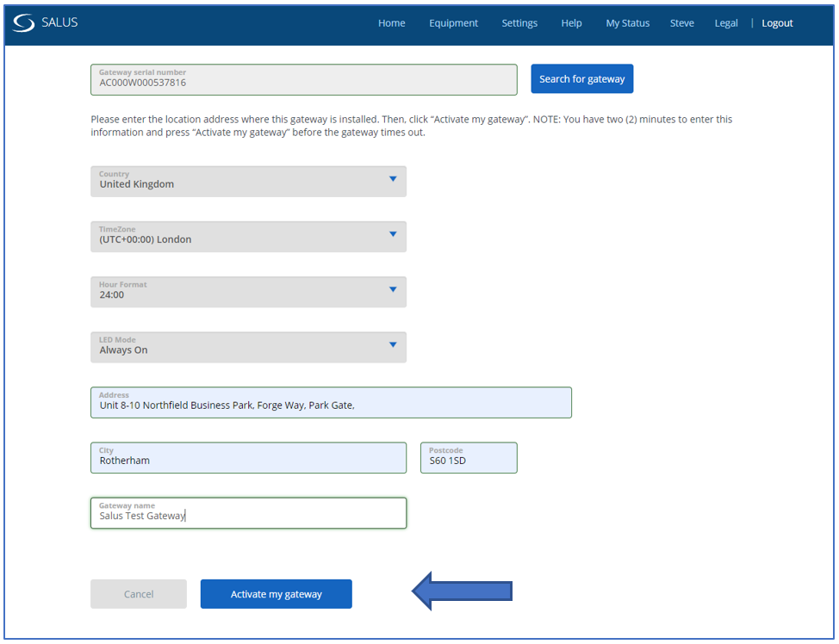Viewport: 839px width, 644px height.
Task: Open the Equipment menu item
Action: [453, 23]
